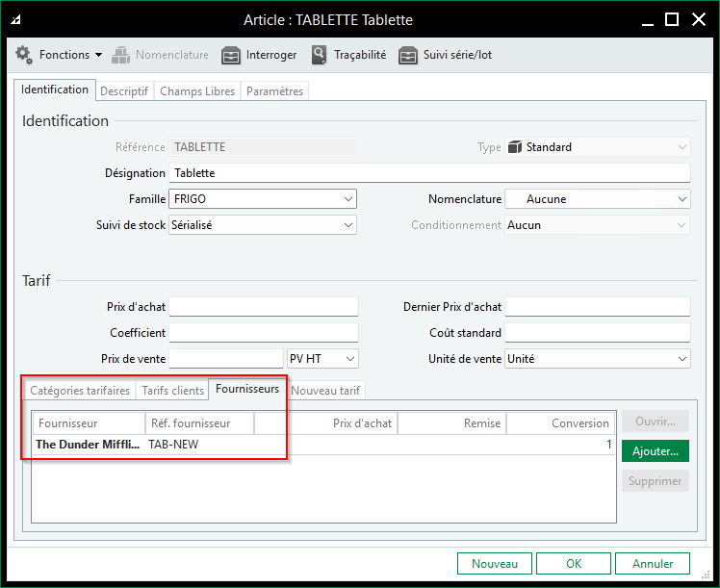Click the Coût standard input field
The height and width of the screenshot is (588, 720).
tap(598, 333)
